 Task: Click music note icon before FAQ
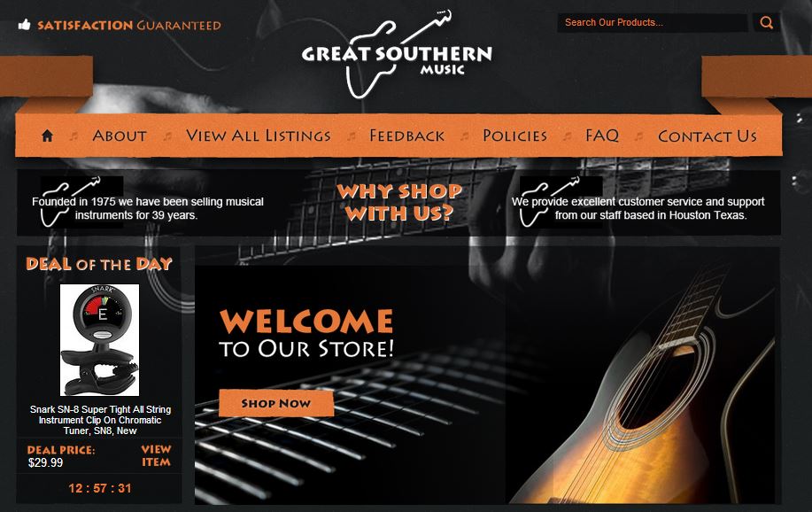(x=568, y=136)
